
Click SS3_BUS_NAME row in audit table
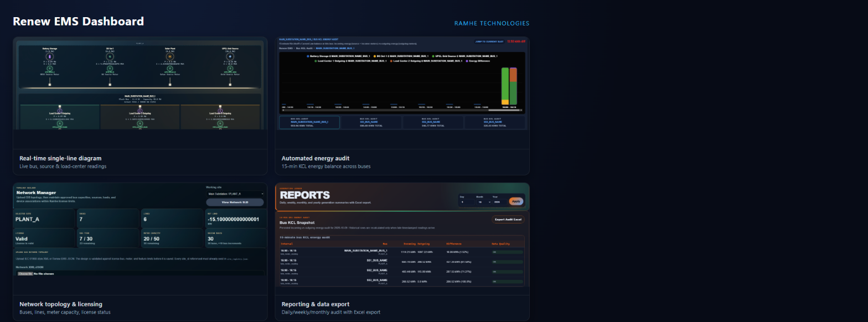point(402,282)
